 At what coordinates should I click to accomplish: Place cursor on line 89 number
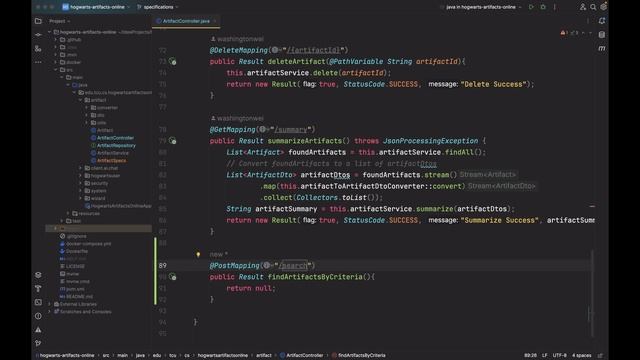coord(162,266)
